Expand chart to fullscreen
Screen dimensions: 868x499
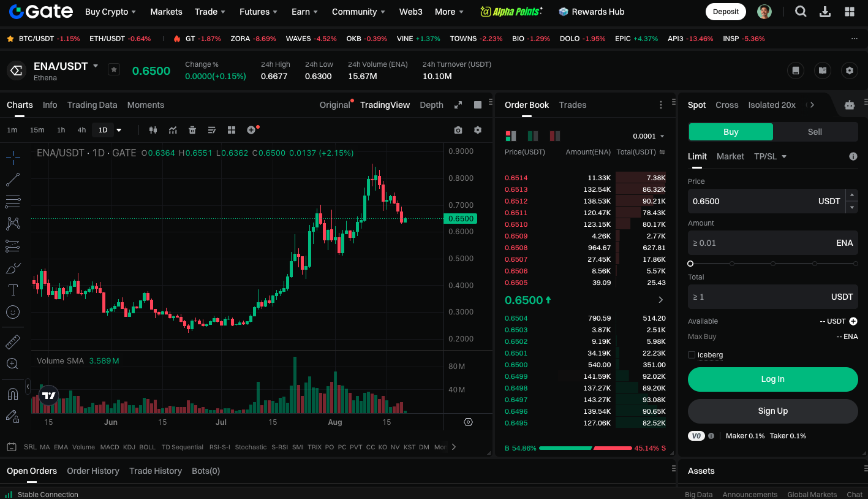click(458, 105)
